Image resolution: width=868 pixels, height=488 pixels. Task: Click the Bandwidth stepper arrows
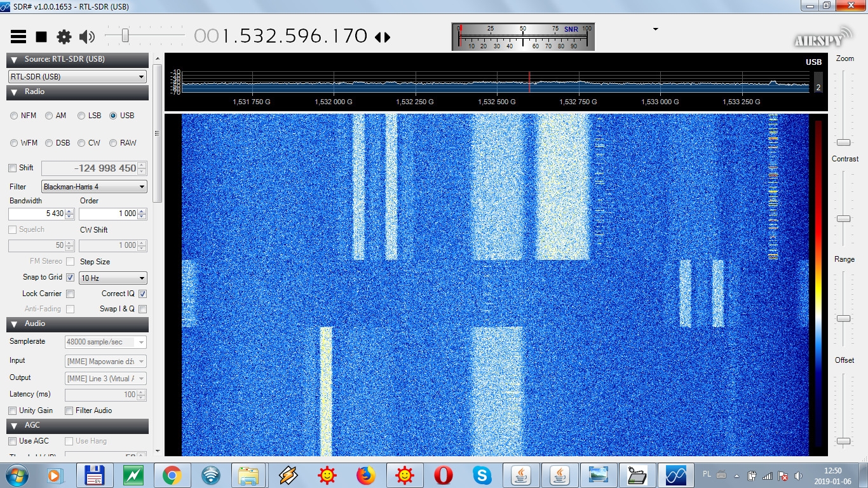point(70,213)
